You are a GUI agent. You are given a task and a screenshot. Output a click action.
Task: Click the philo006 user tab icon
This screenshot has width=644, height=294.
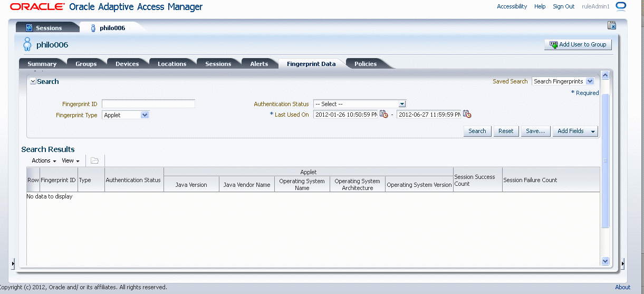pos(93,27)
